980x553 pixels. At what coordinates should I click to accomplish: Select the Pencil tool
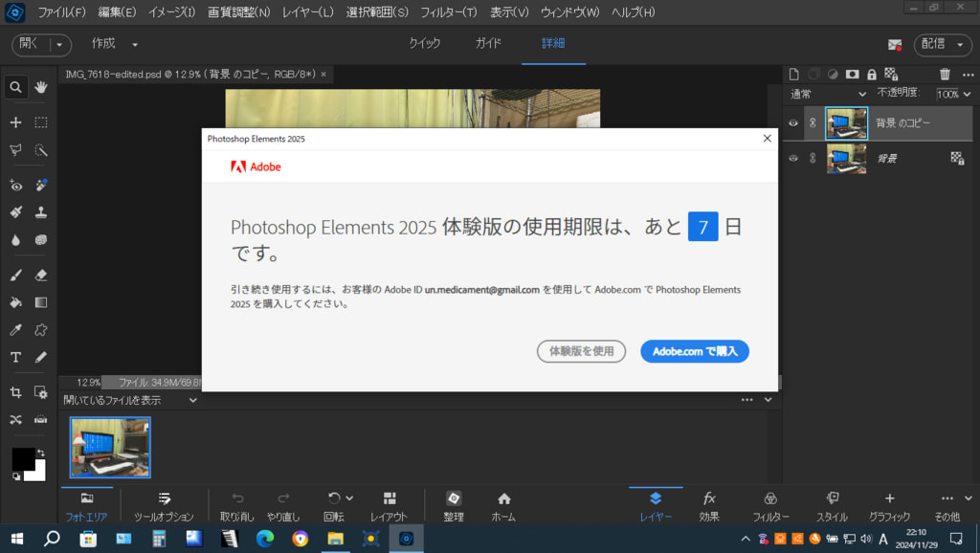click(x=41, y=358)
